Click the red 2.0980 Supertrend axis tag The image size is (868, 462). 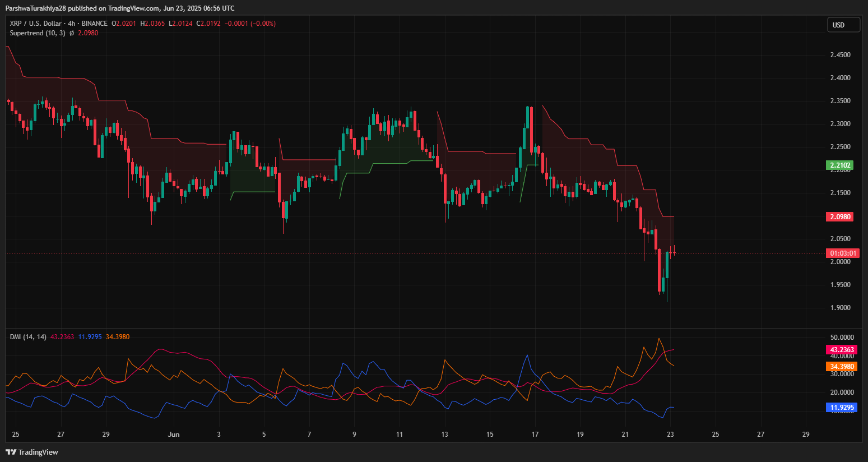(x=839, y=217)
